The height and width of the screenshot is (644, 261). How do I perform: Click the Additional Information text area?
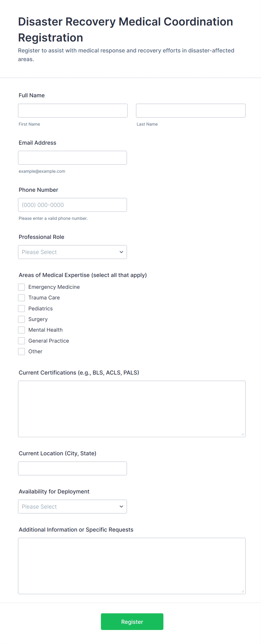tap(132, 566)
